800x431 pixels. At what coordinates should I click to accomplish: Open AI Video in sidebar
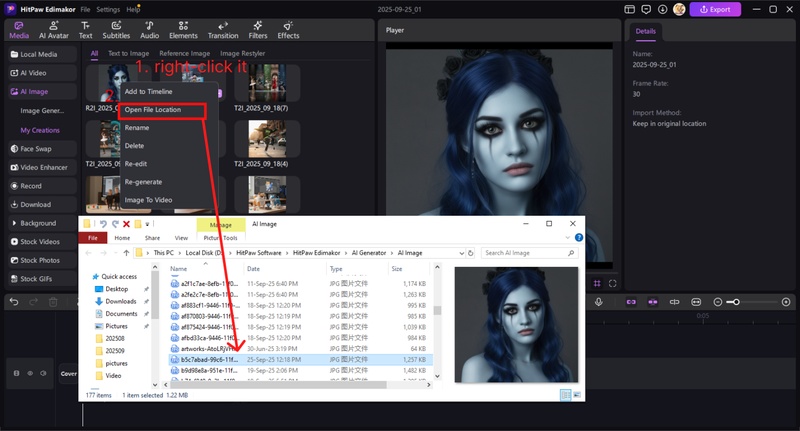[x=42, y=73]
